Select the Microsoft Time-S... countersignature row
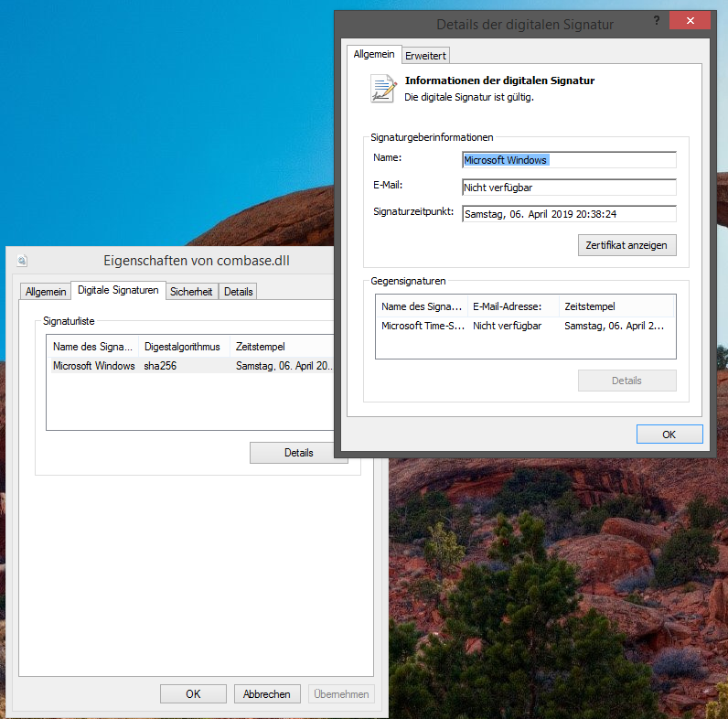Image resolution: width=728 pixels, height=719 pixels. pos(525,326)
